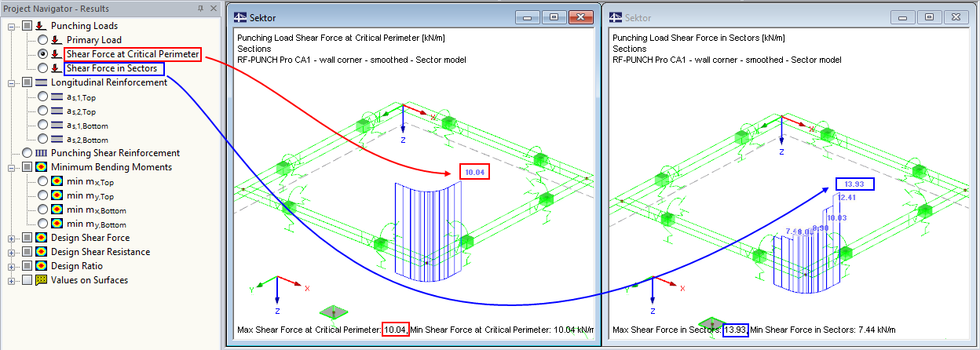This screenshot has width=980, height=350.
Task: Click the Punching Shear Reinforcement icon
Action: click(41, 153)
